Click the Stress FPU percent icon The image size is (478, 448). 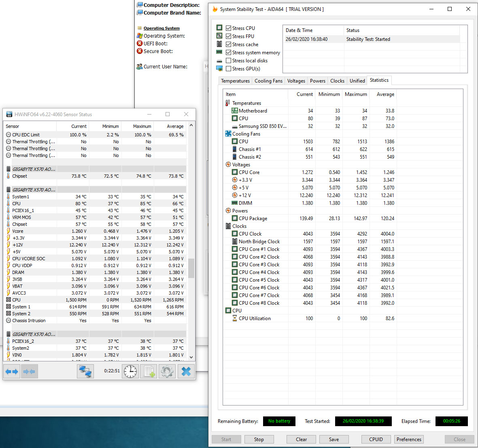coord(219,36)
